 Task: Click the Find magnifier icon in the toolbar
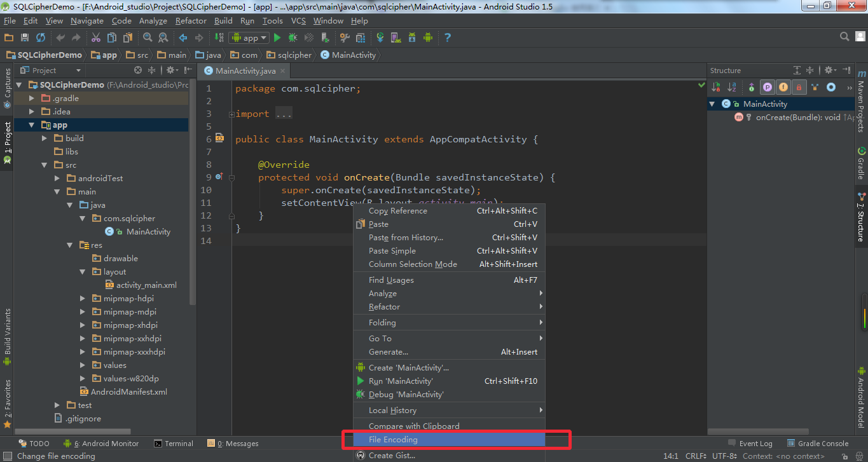tap(148, 38)
